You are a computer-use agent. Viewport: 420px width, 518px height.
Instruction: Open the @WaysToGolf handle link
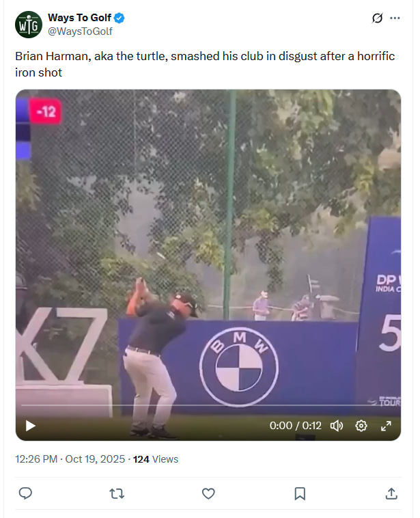pyautogui.click(x=80, y=31)
